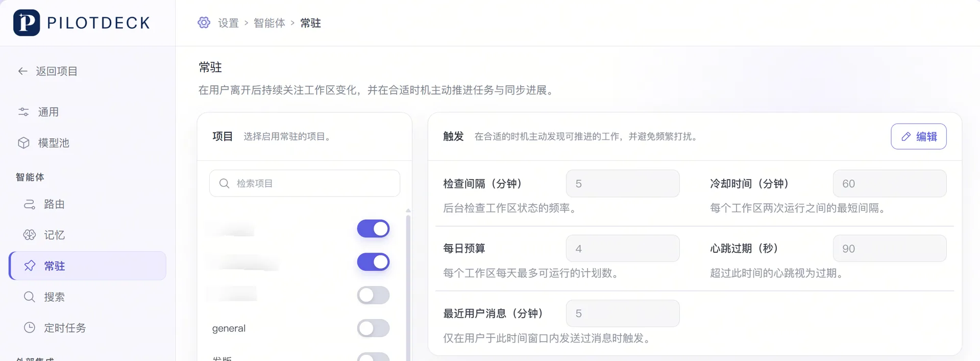980x361 pixels.
Task: Click the PILOTDECK wordmark text
Action: click(x=99, y=23)
